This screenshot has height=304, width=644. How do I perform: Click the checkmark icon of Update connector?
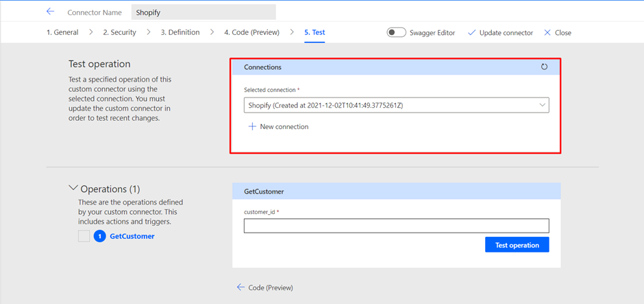pyautogui.click(x=472, y=32)
